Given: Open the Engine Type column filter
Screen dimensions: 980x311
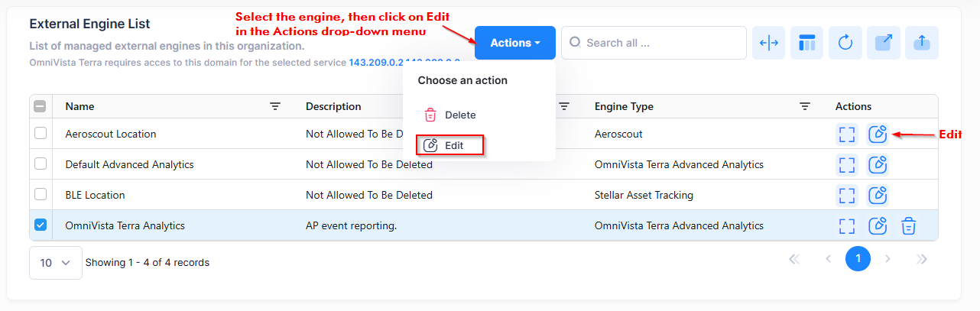Looking at the screenshot, I should (805, 107).
